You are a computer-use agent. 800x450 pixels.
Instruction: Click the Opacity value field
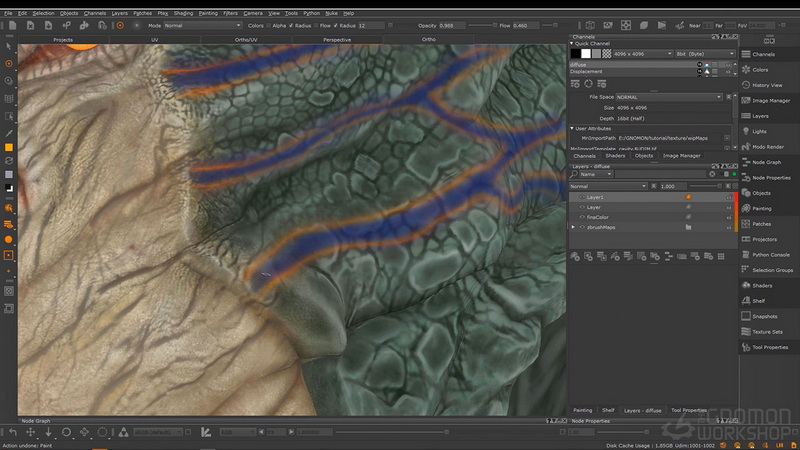451,26
